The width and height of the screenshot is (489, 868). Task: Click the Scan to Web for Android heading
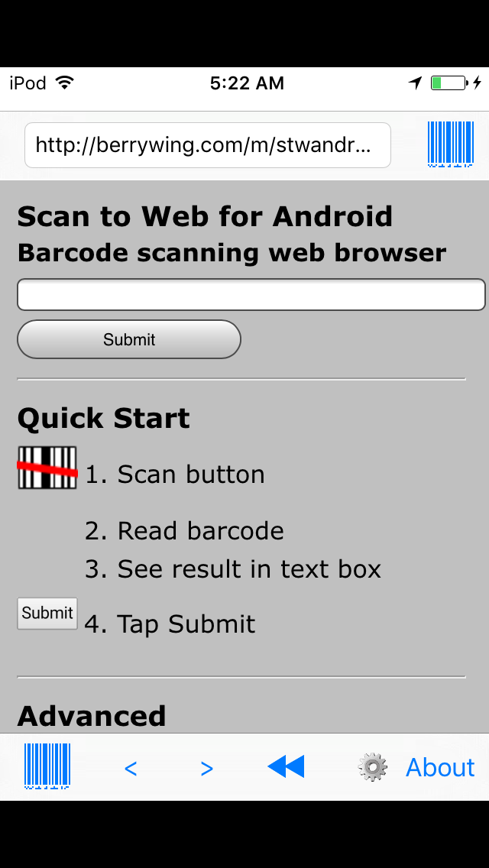click(x=205, y=216)
